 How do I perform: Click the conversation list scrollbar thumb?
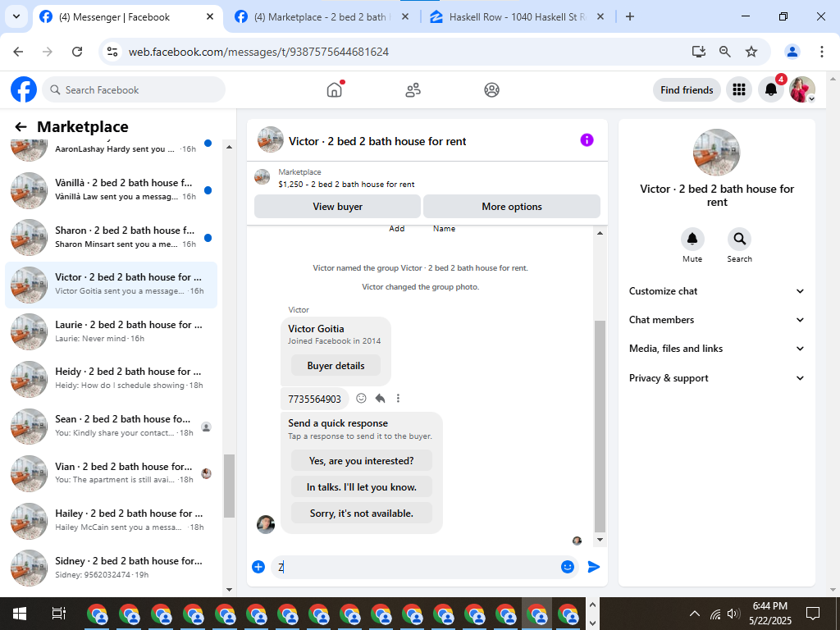pos(230,486)
